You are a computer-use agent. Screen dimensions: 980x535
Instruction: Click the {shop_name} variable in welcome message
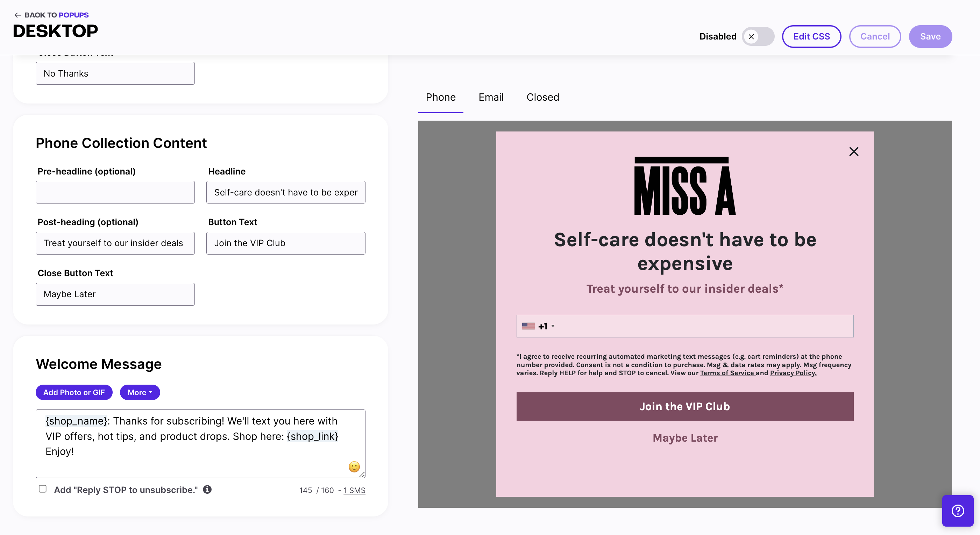tap(76, 421)
